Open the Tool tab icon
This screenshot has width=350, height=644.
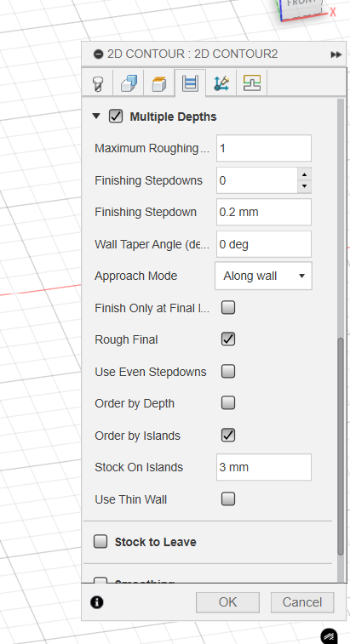97,83
